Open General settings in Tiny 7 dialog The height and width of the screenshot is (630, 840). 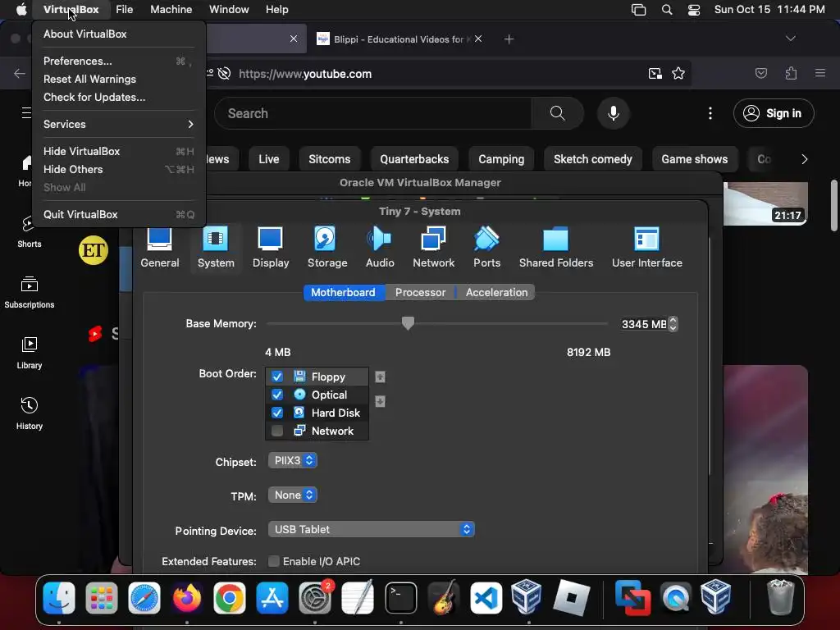click(x=160, y=248)
